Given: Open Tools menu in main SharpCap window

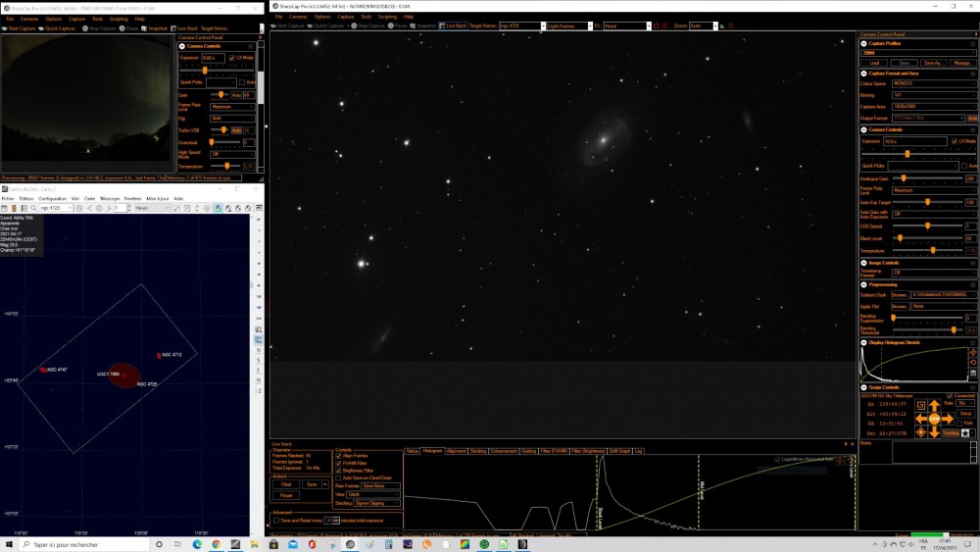Looking at the screenshot, I should (367, 17).
